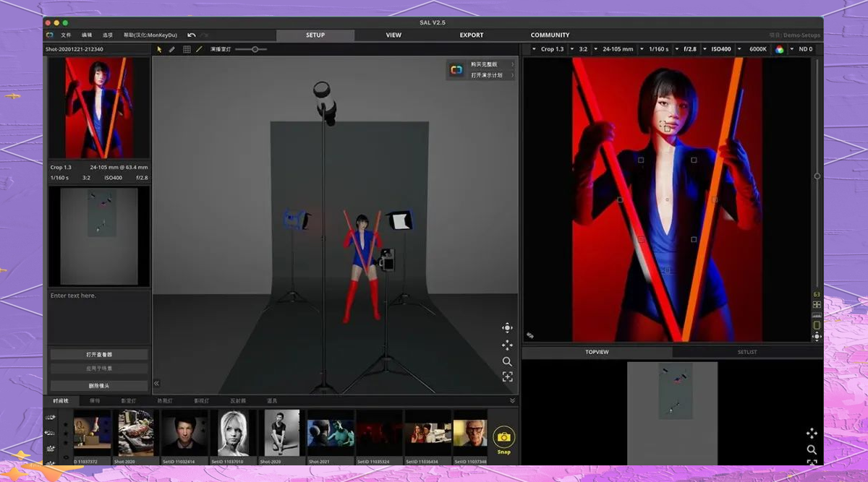Click the magnifier icon in the topview panel
This screenshot has height=482, width=868.
(x=812, y=449)
